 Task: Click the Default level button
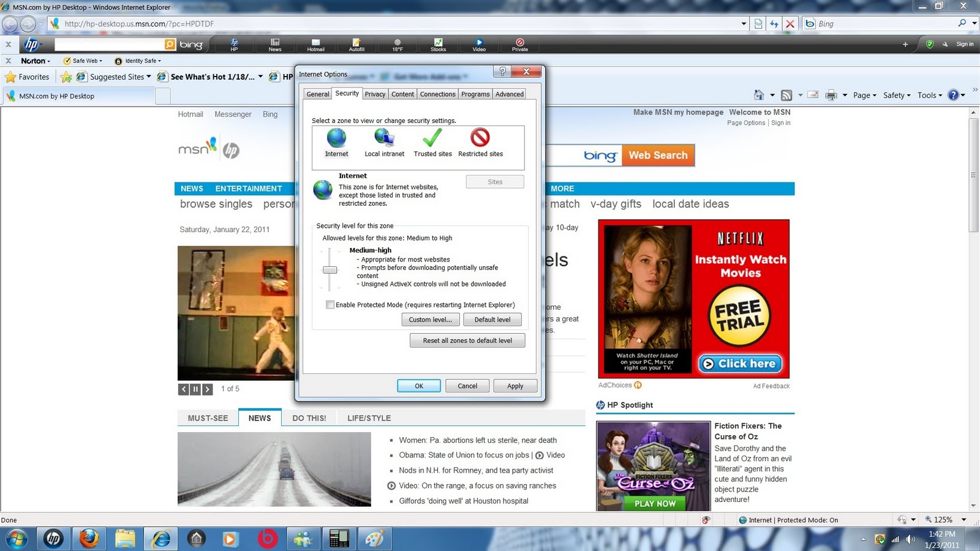tap(492, 320)
